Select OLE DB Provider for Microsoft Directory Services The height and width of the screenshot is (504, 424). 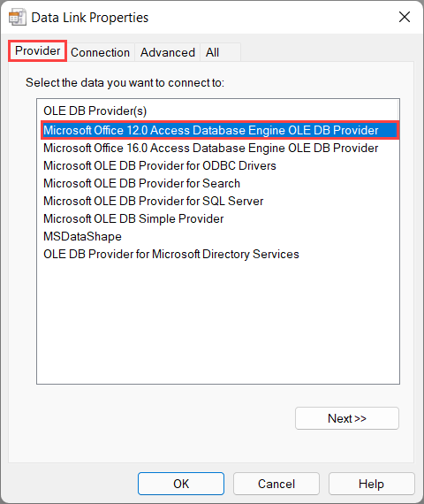click(171, 255)
